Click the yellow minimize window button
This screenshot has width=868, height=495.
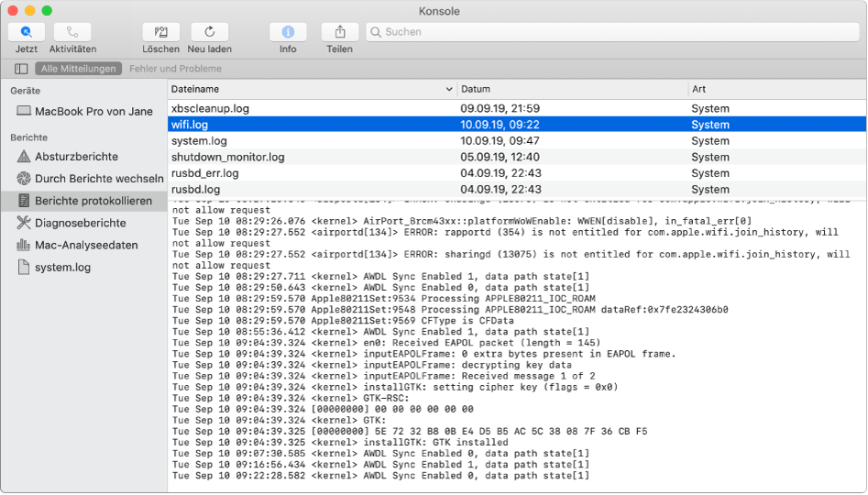[30, 10]
